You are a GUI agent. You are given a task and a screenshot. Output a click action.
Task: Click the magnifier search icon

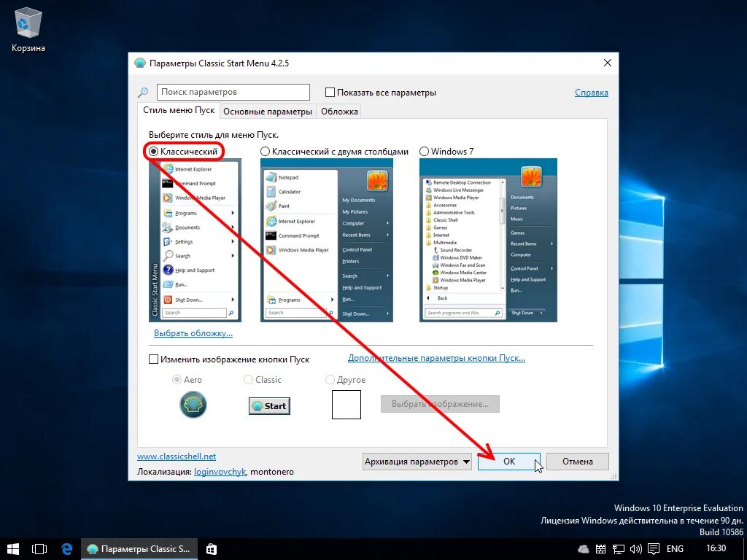(143, 93)
